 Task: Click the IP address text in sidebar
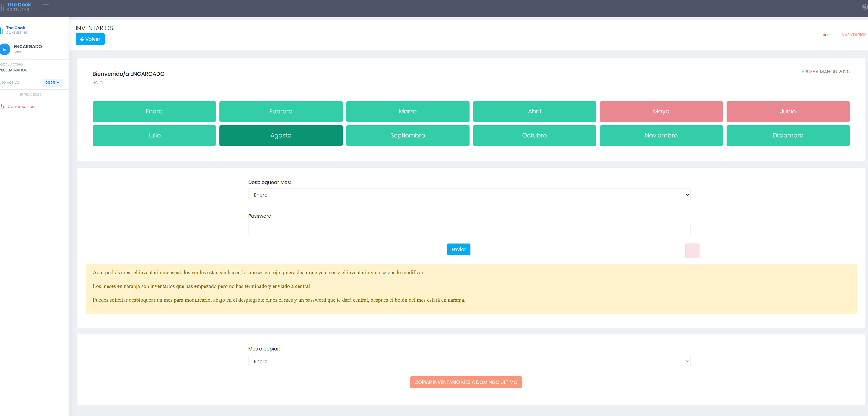click(x=31, y=95)
